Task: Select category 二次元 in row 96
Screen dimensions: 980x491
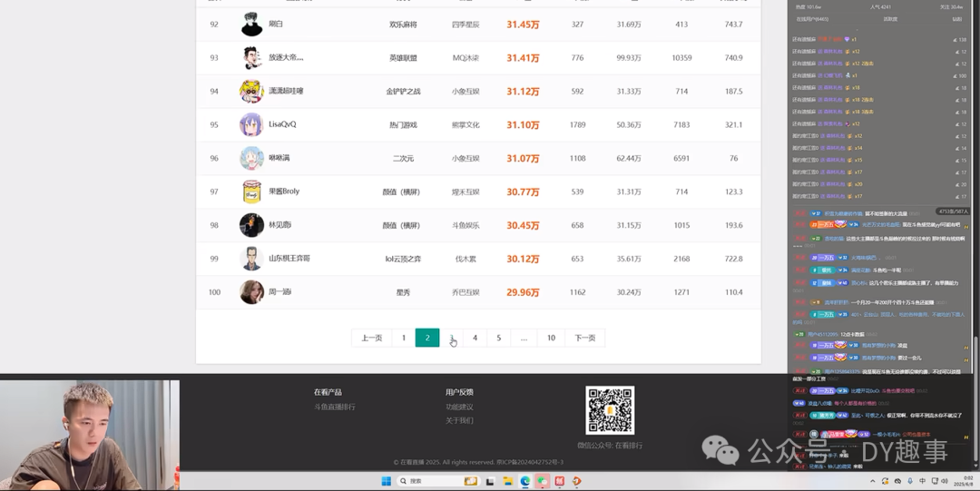Action: coord(403,158)
